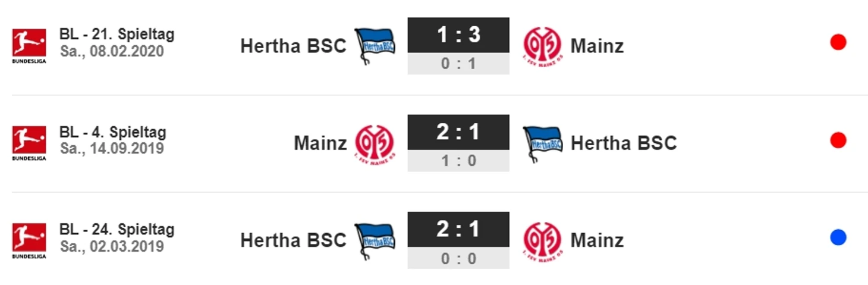This screenshot has height=285, width=868.
Task: Open the 2 : 1 score of 24. Spieltag
Action: pos(458,229)
